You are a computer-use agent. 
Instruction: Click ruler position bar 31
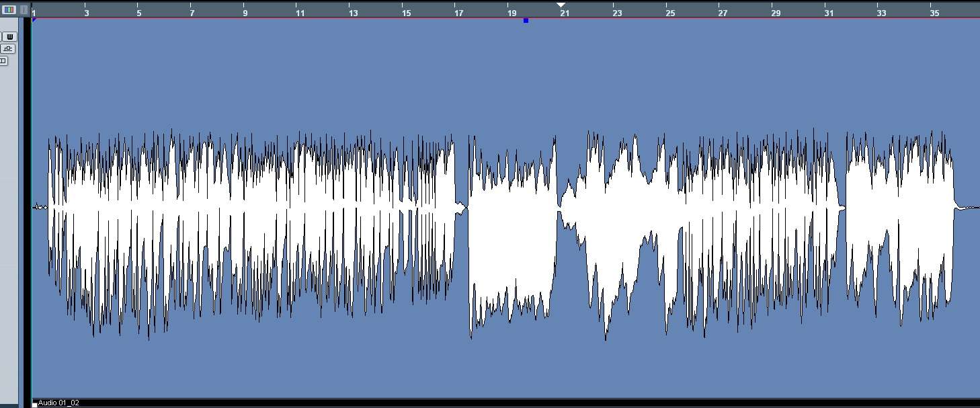tap(829, 13)
